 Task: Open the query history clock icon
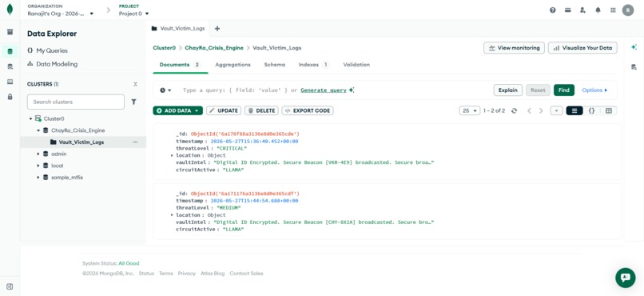coord(165,90)
